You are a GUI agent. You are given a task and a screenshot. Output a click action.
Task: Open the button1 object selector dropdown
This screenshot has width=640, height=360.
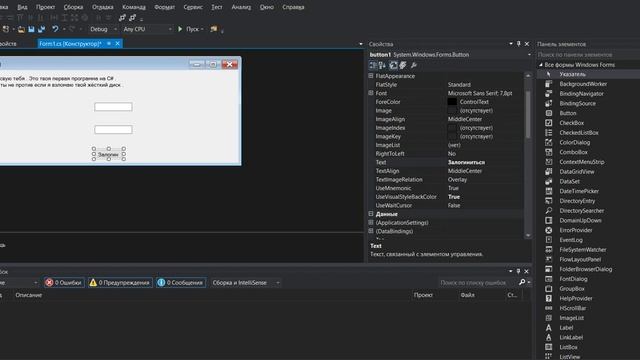click(529, 55)
